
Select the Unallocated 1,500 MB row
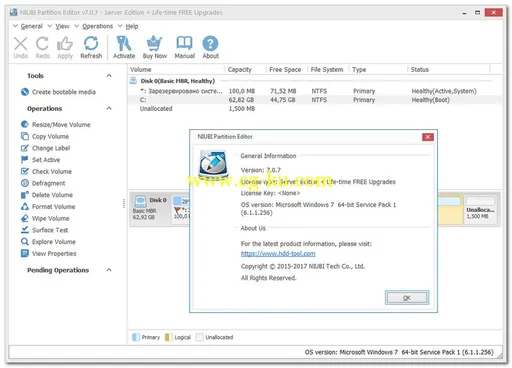tap(314, 109)
